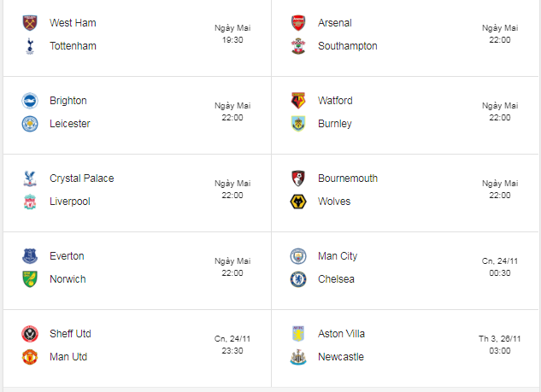Open the Man Utd team link
541x392 pixels.
coord(68,357)
